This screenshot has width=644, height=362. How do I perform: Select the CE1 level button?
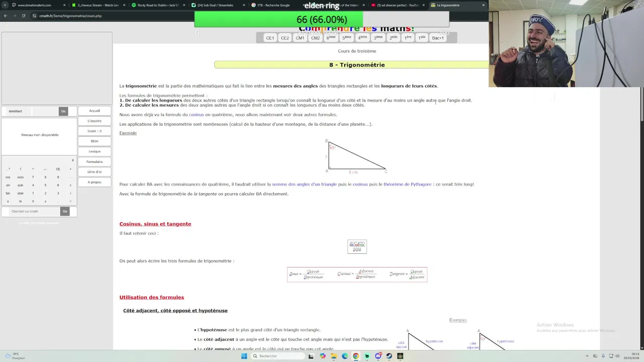270,38
